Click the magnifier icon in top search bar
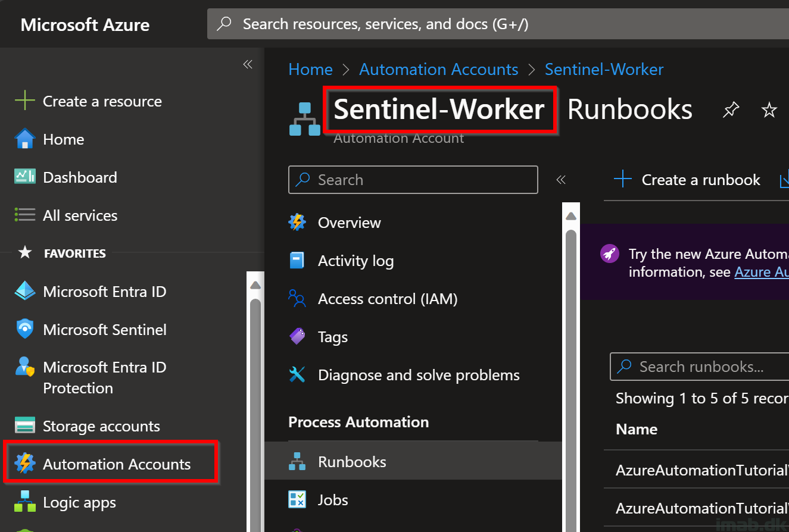The width and height of the screenshot is (789, 532). (224, 24)
